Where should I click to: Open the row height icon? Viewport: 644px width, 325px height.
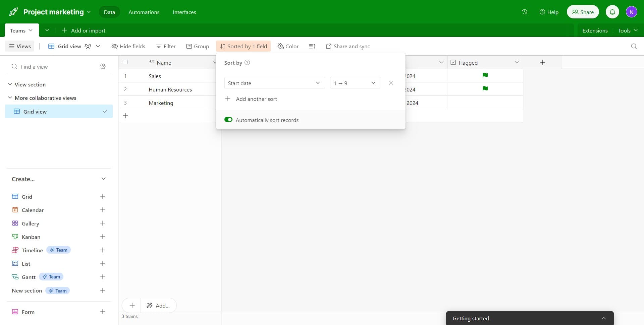coord(312,46)
